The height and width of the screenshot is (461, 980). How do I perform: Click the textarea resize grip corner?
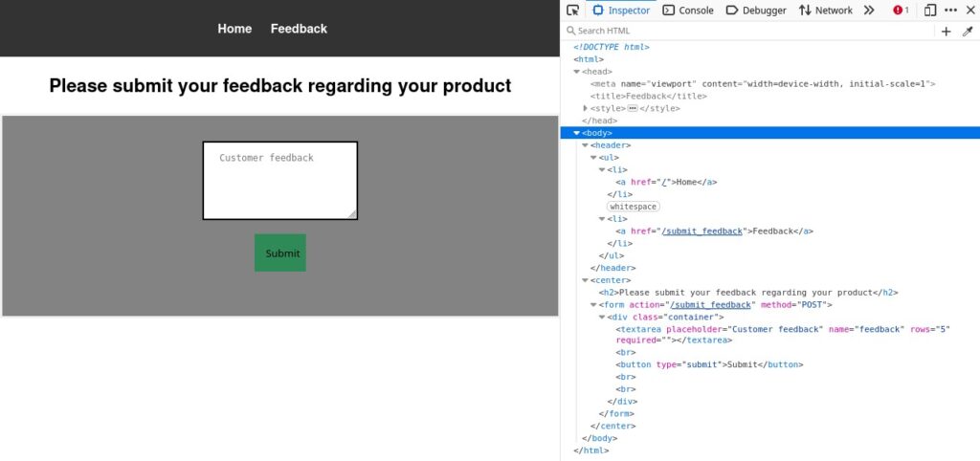(352, 214)
